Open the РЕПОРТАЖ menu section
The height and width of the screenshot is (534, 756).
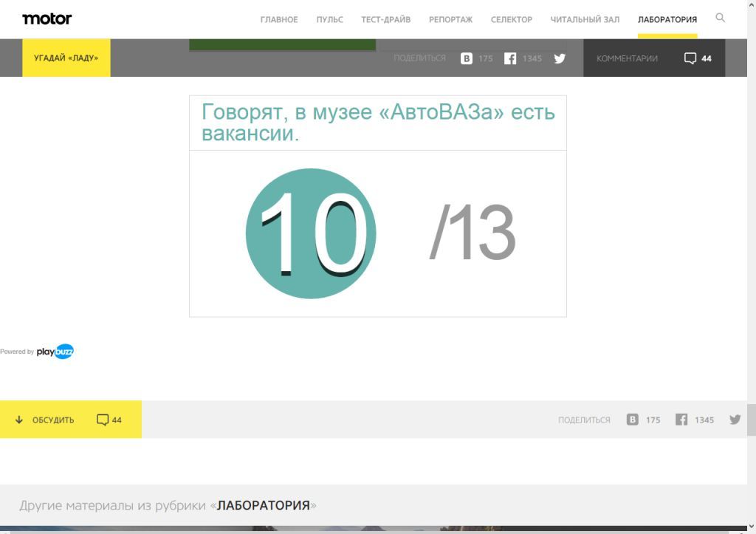tap(451, 19)
